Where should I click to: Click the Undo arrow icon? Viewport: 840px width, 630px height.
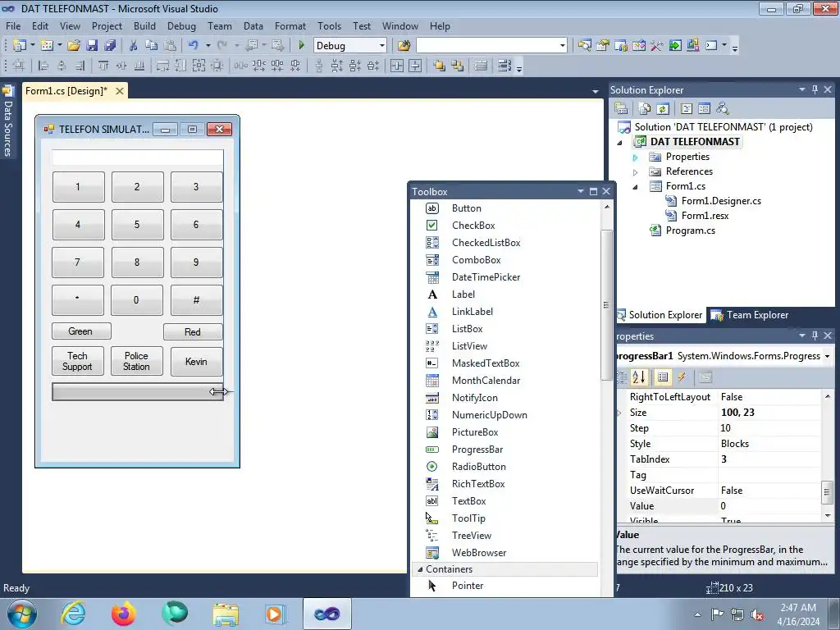coord(194,46)
